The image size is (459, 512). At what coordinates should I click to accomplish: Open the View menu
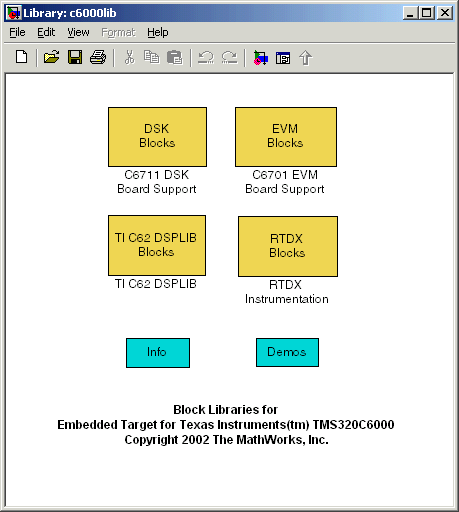(78, 32)
